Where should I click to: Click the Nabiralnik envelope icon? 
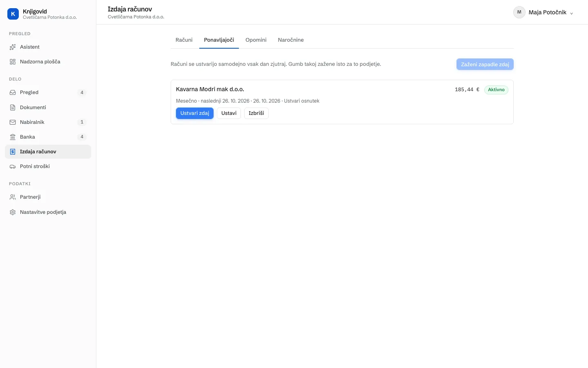(13, 122)
